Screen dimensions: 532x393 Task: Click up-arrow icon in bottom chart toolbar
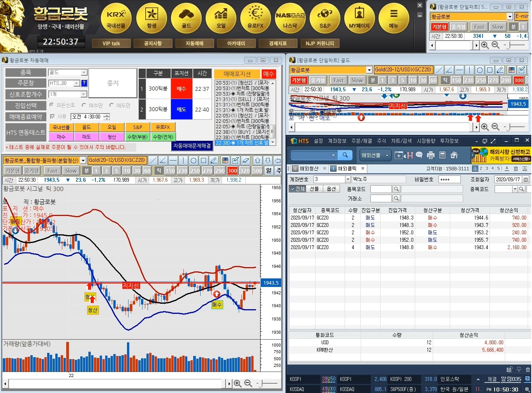coord(257,160)
